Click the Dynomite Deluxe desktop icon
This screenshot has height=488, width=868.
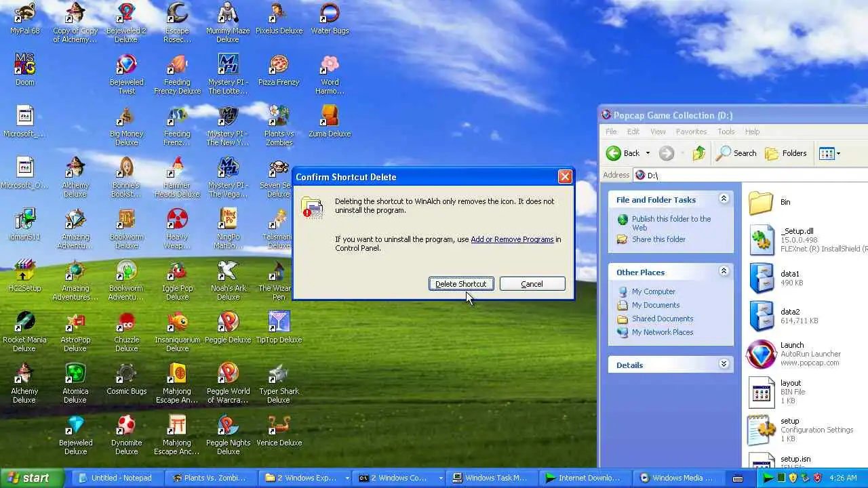click(126, 435)
